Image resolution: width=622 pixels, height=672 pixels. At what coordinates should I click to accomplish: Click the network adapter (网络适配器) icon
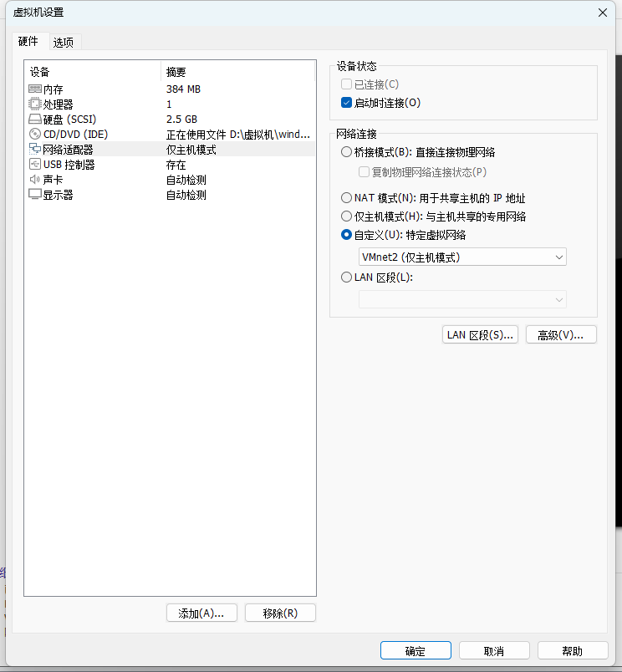point(35,149)
